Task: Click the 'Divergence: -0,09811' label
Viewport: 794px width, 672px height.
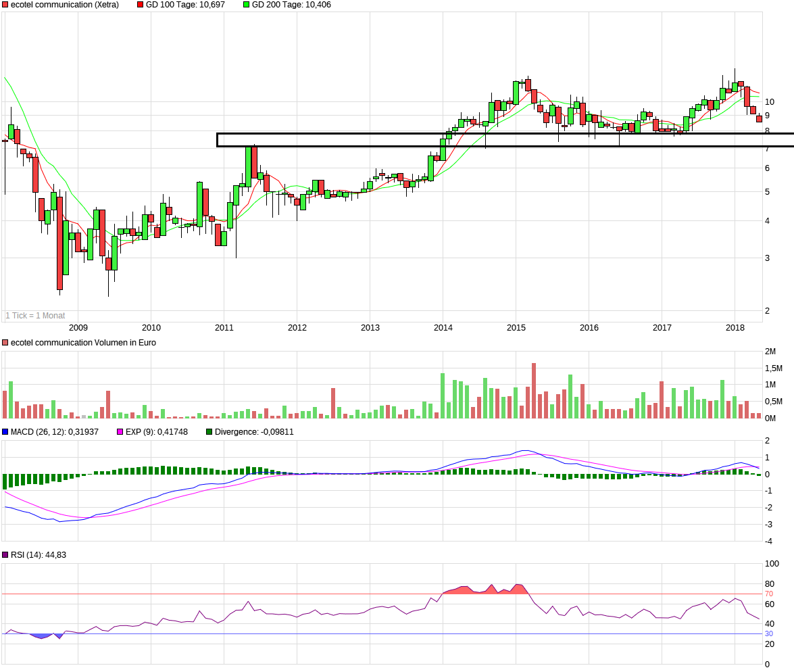Action: (254, 432)
